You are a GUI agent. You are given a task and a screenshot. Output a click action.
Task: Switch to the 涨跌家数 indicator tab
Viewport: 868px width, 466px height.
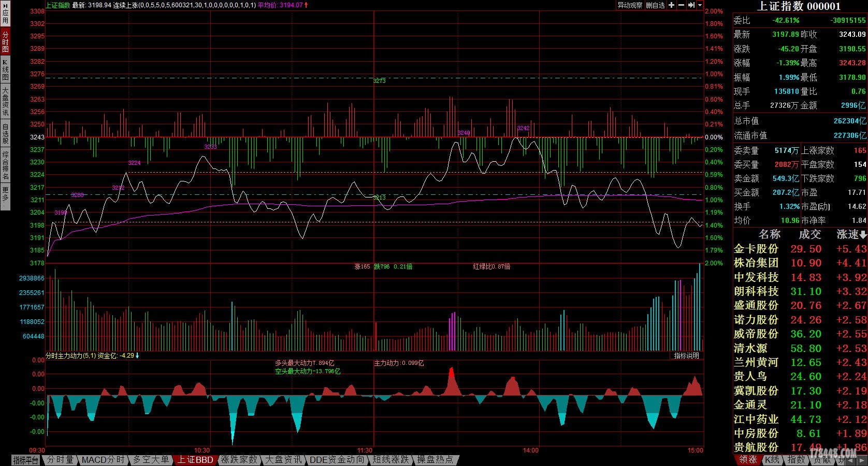pyautogui.click(x=239, y=460)
